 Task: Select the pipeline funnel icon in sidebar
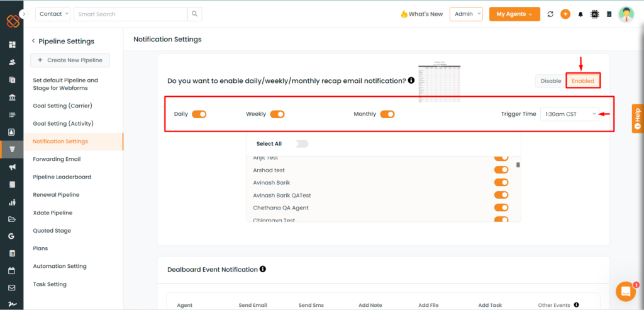tap(12, 150)
